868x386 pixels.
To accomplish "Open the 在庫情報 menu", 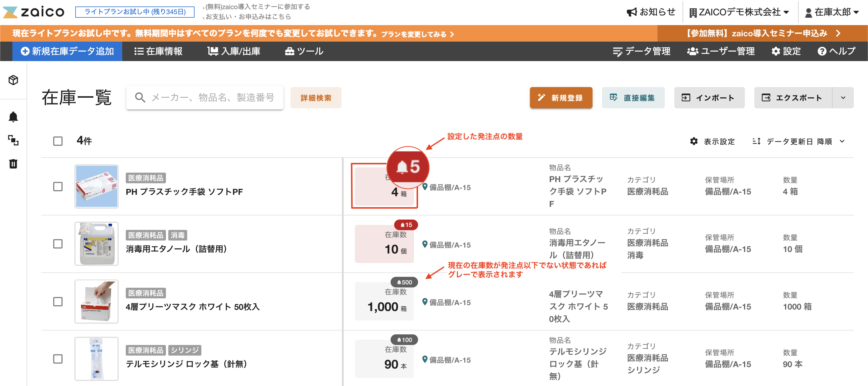I will coord(159,51).
